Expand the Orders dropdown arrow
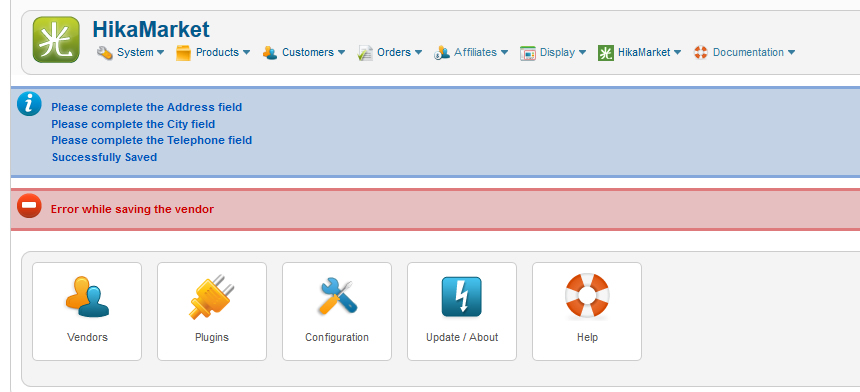This screenshot has width=860, height=392. coord(418,53)
